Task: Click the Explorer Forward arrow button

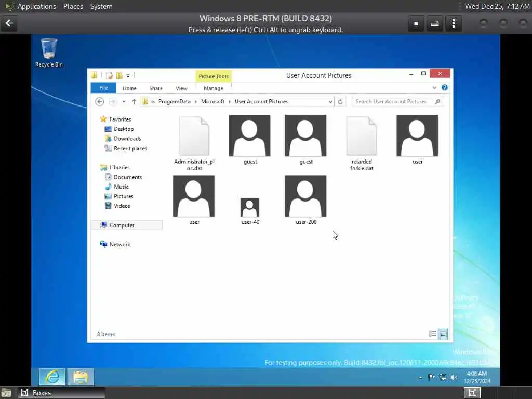Action: 113,101
